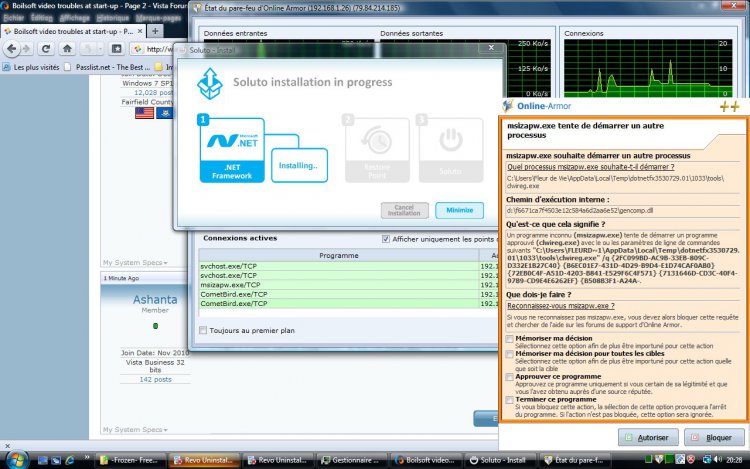Click the Autoriser button
This screenshot has width=750, height=469.
tap(648, 437)
